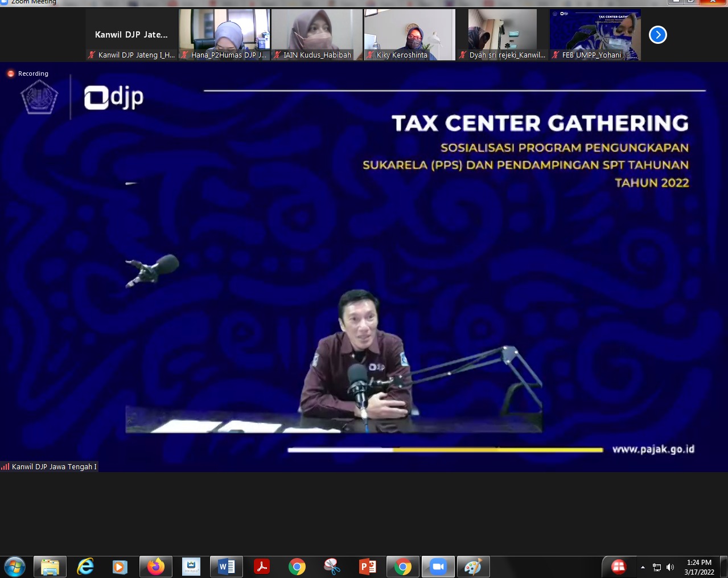Open the Windows Start menu
Screen dimensions: 728x578
[14, 567]
